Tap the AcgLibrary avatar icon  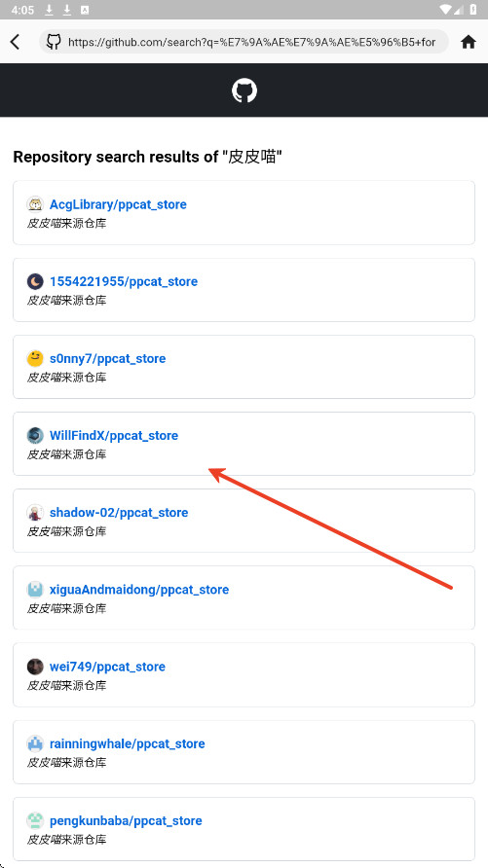35,204
